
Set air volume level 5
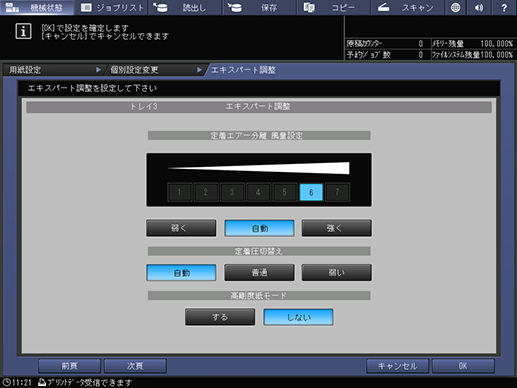coord(284,192)
